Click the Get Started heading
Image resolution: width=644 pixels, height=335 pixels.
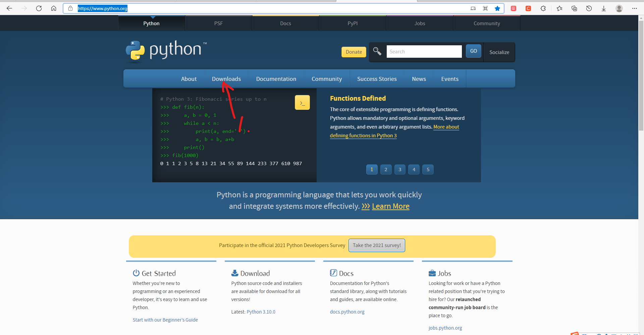pyautogui.click(x=159, y=273)
